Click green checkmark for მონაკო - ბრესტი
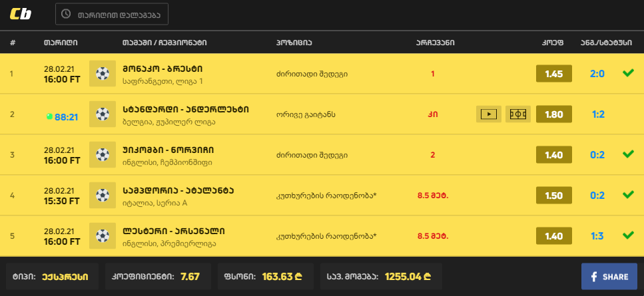This screenshot has width=644, height=296. [628, 73]
